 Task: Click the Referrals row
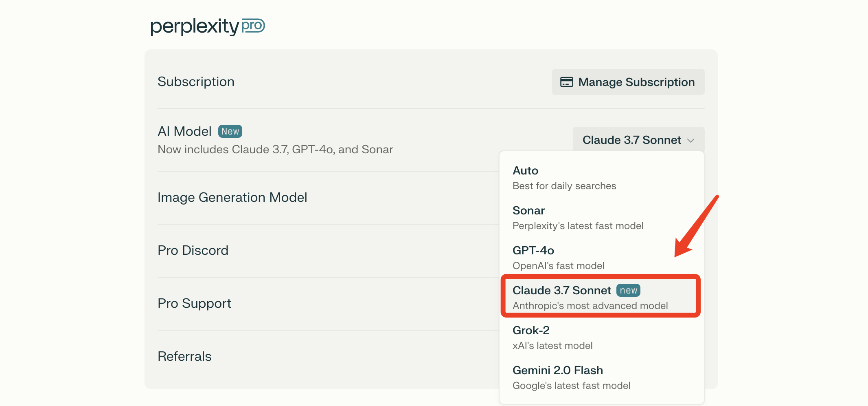pos(184,356)
